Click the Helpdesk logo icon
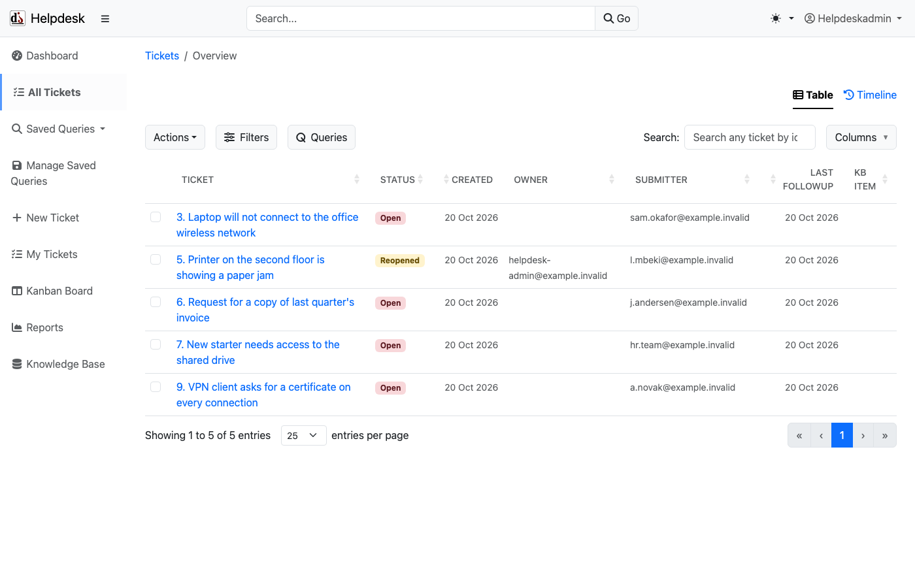This screenshot has width=915, height=588. tap(18, 18)
